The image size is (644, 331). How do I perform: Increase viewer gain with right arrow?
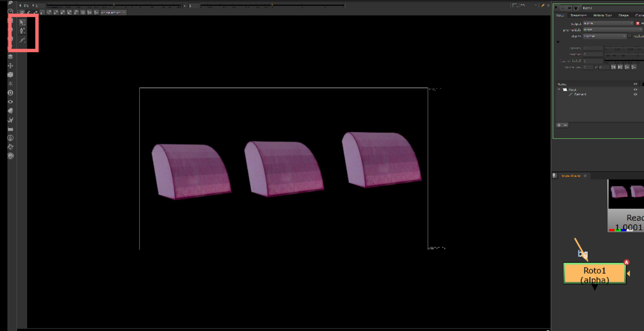33,5
